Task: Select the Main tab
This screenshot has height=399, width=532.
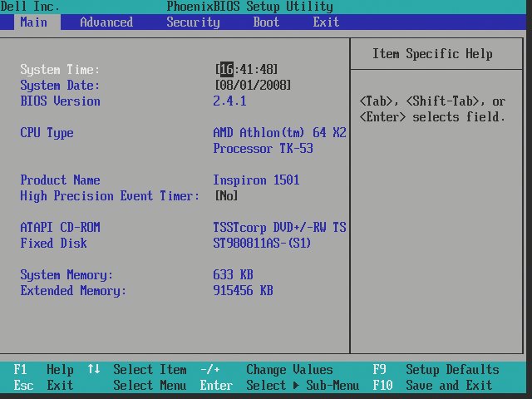Action: [33, 22]
